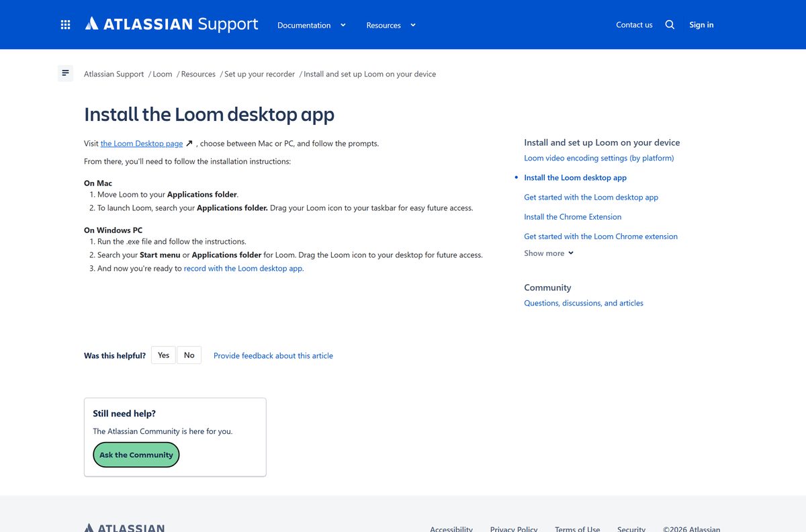Image resolution: width=806 pixels, height=532 pixels.
Task: Click the Still need help? heading
Action: 124,413
